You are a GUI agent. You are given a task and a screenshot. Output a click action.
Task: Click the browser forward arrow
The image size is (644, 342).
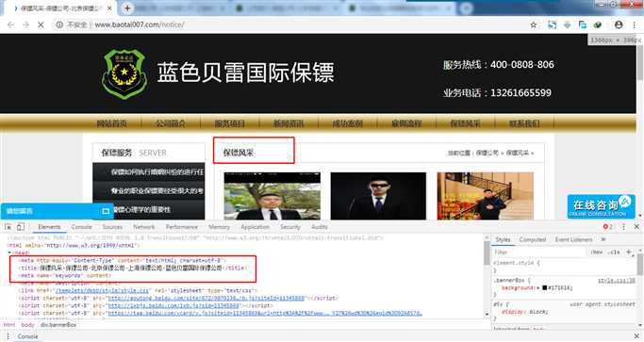click(25, 25)
